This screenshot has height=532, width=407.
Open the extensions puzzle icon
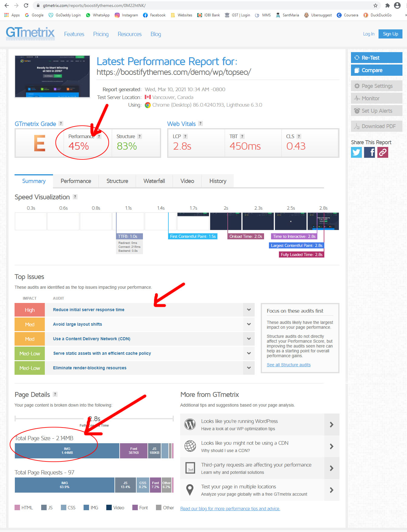click(x=387, y=5)
